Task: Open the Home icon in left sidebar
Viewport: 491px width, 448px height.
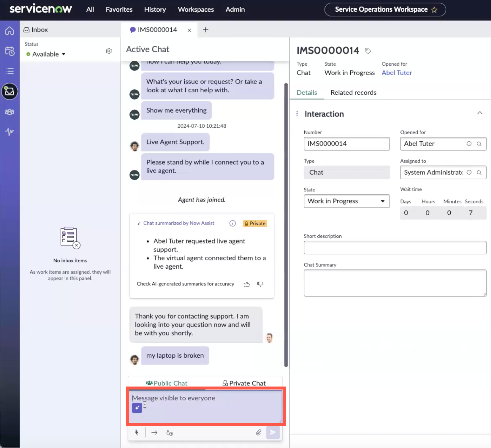Action: pyautogui.click(x=10, y=31)
